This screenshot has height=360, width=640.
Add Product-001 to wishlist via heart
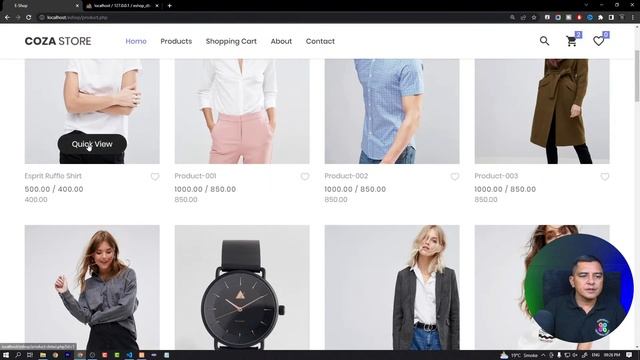pos(305,177)
